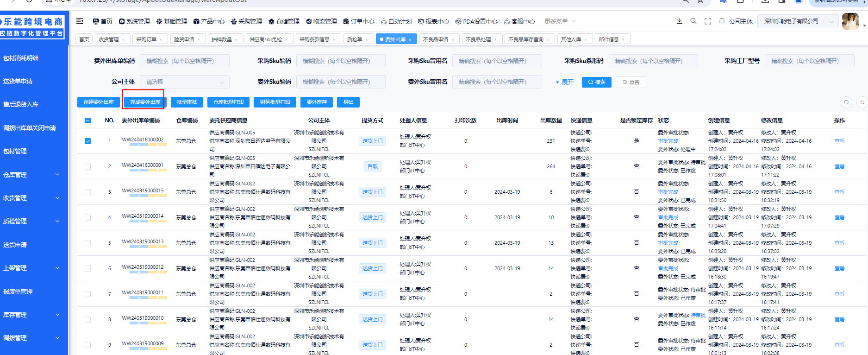868x355 pixels.
Task: Check the row for WW240319000011
Action: [x=88, y=294]
